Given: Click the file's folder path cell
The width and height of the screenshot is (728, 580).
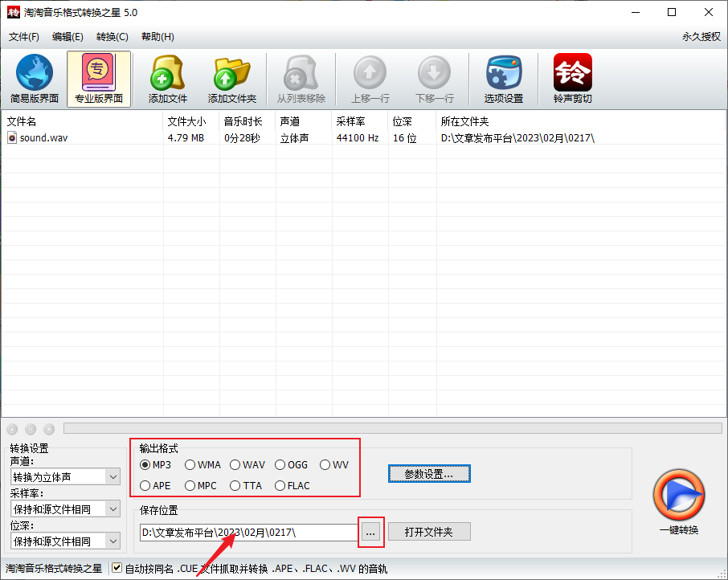Looking at the screenshot, I should pos(517,138).
